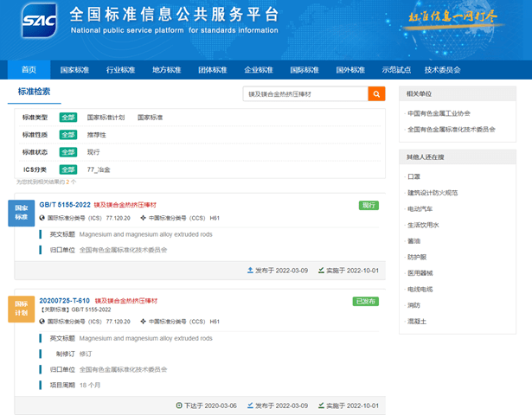
Task: Search suggested term 建筑设计防火规范
Action: [x=433, y=193]
